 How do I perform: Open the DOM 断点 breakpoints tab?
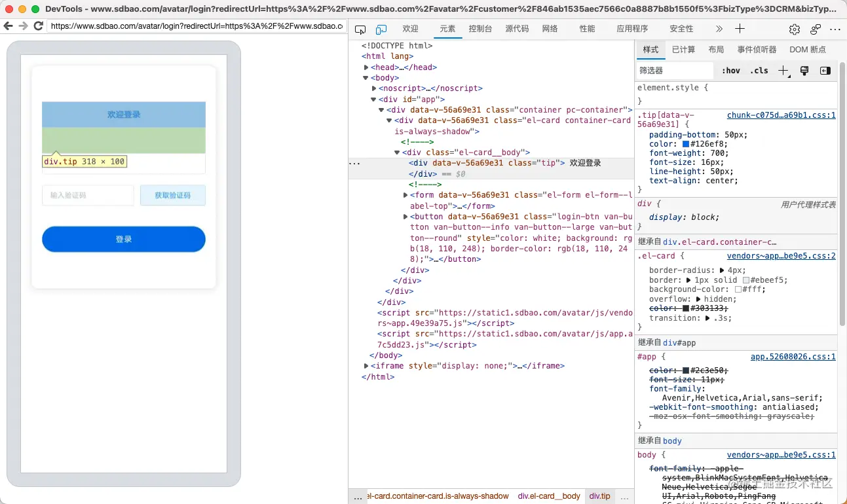click(x=808, y=50)
